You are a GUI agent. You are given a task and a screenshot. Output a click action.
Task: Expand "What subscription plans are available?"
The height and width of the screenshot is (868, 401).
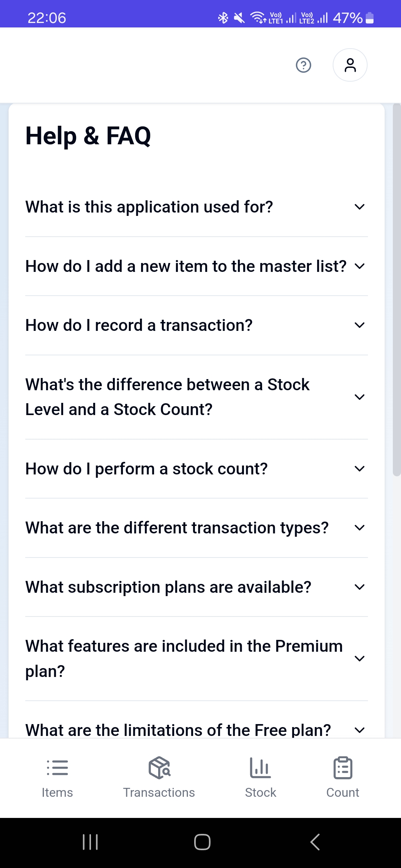pyautogui.click(x=196, y=587)
